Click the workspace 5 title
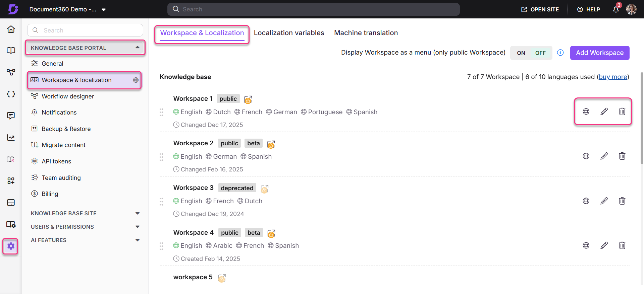644x294 pixels. [x=193, y=277]
